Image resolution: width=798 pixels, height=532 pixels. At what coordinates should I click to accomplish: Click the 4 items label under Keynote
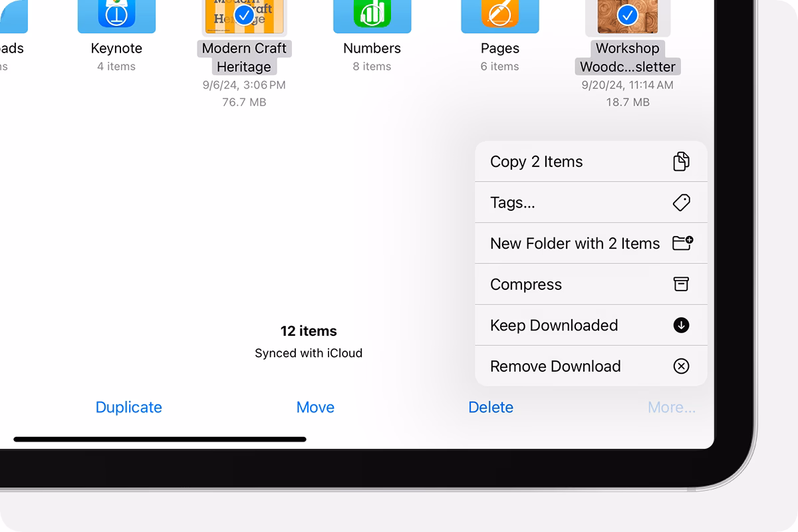click(116, 66)
